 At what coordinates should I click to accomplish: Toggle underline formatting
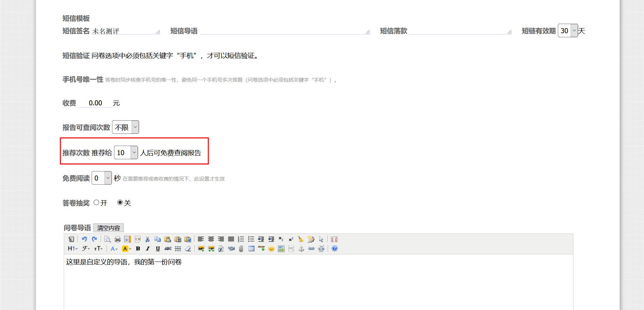tap(158, 249)
